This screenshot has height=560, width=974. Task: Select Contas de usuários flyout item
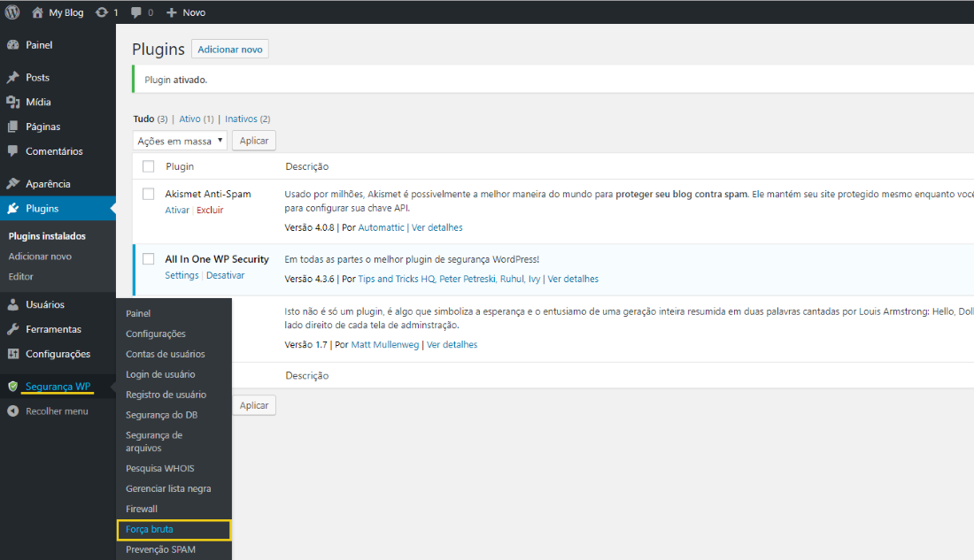(166, 354)
